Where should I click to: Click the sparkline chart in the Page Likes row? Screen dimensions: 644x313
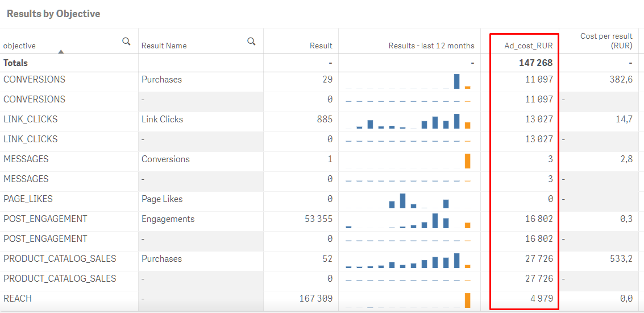point(409,200)
